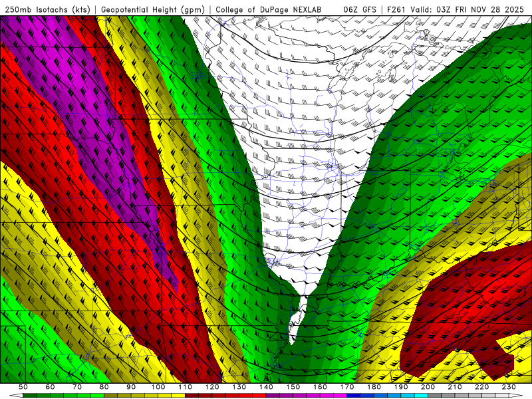Click the 210 knots legend label
This screenshot has height=399, width=532.
pos(456,387)
